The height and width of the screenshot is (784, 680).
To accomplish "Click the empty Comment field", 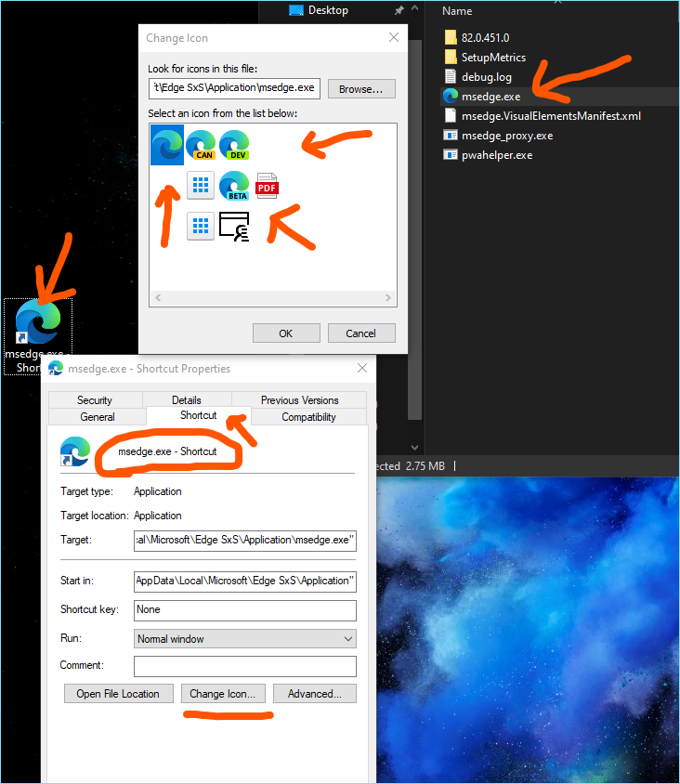I will tap(245, 666).
